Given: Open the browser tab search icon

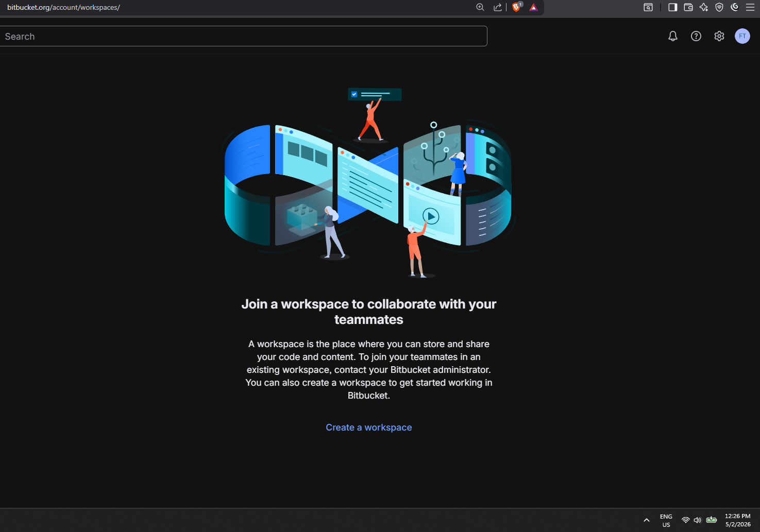Looking at the screenshot, I should click(648, 7).
